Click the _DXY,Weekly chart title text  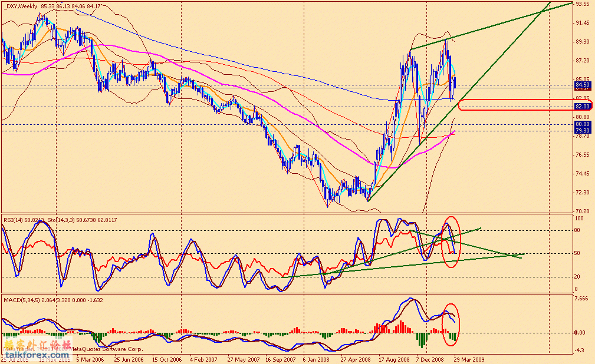pos(21,6)
